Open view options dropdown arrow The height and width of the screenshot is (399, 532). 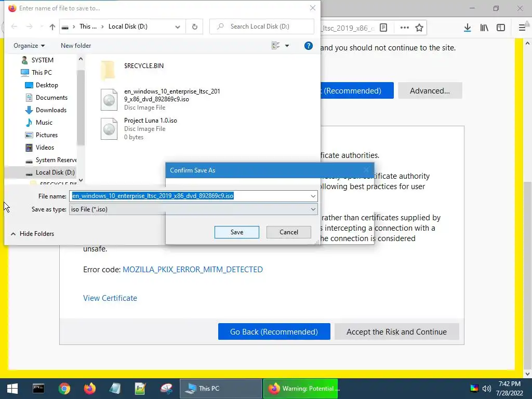coord(287,46)
